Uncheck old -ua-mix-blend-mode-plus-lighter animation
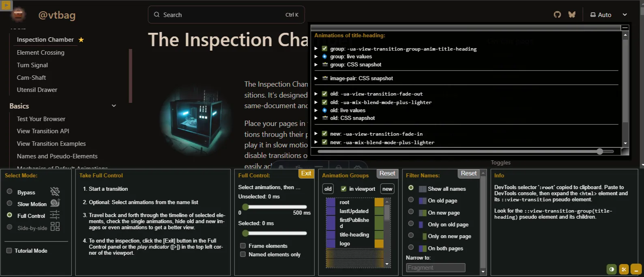The width and height of the screenshot is (644, 277). (324, 102)
